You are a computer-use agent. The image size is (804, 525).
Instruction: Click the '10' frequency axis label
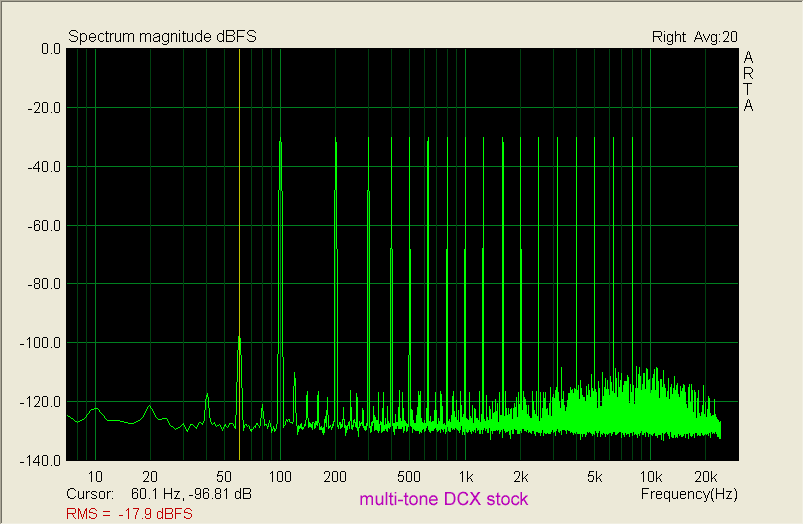click(95, 477)
